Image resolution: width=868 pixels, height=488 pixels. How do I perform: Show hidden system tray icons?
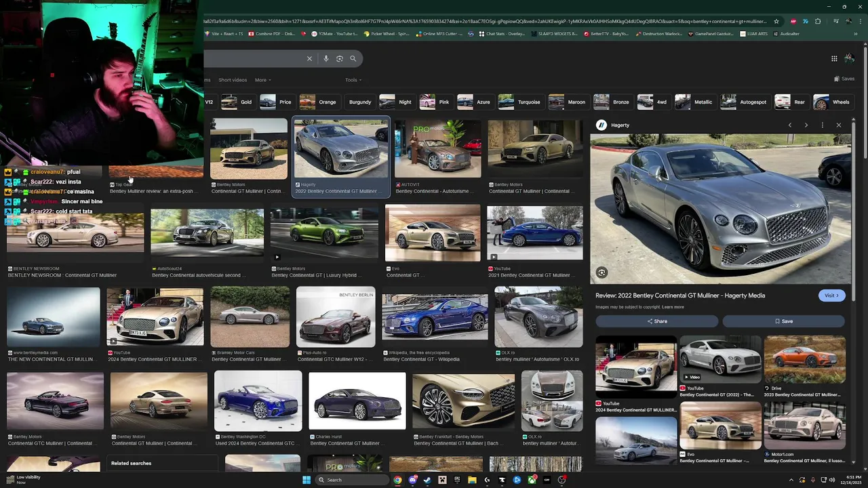pyautogui.click(x=791, y=480)
